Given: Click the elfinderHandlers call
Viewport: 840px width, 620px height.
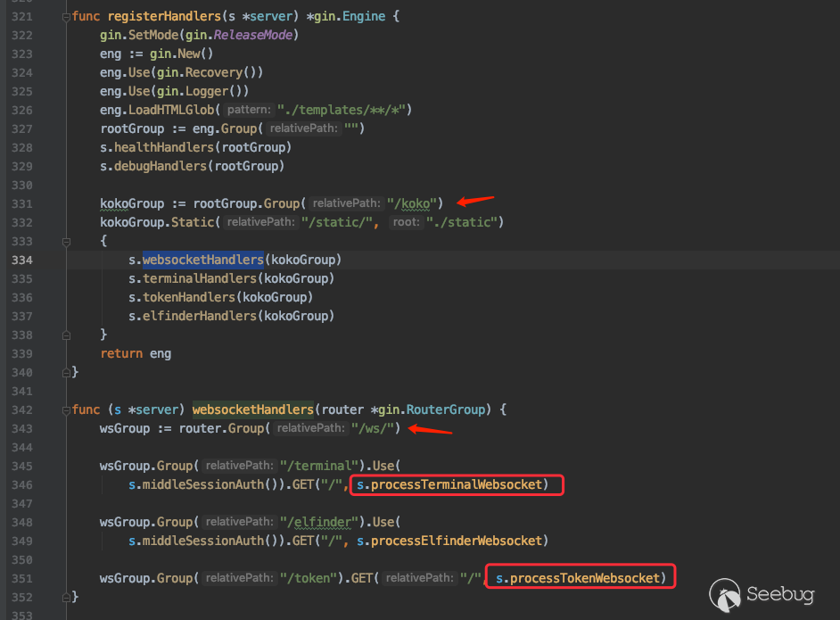Looking at the screenshot, I should coord(200,316).
